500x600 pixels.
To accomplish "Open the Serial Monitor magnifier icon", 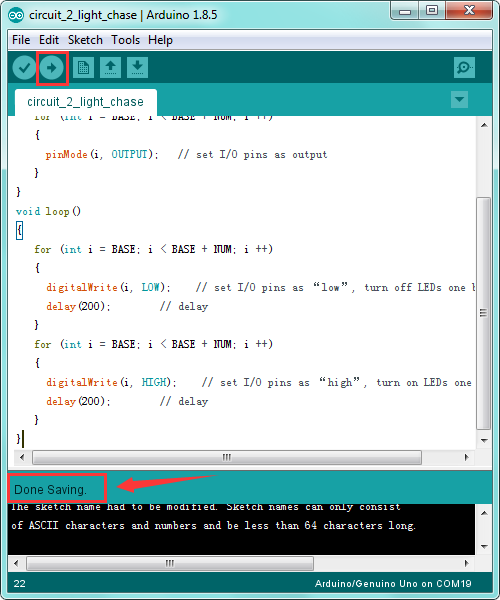I will [x=464, y=68].
